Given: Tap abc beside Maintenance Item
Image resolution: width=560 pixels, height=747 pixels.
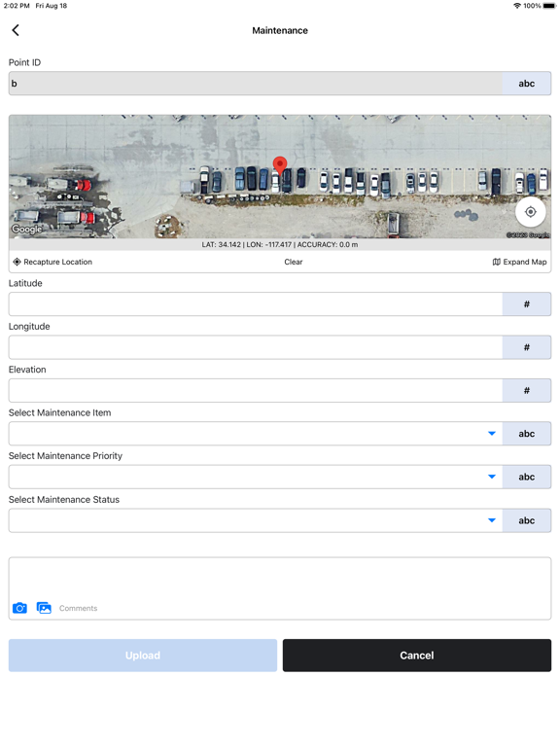Looking at the screenshot, I should [527, 434].
